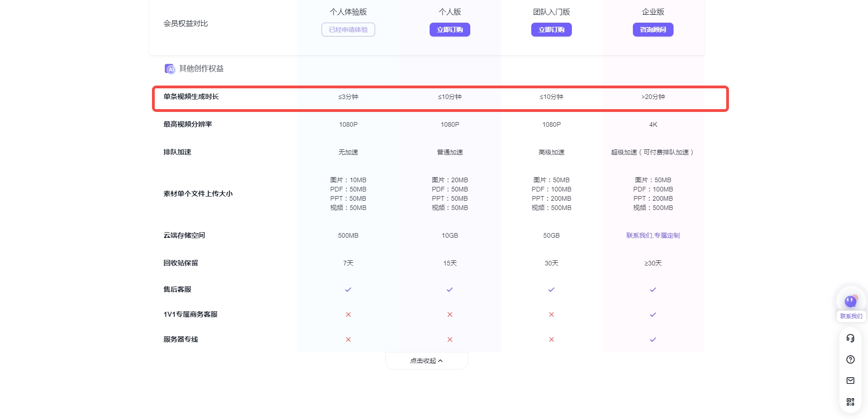Image resolution: width=868 pixels, height=419 pixels.
Task: Click the 服务器专线 cross for 团队入门版
Action: coord(552,339)
